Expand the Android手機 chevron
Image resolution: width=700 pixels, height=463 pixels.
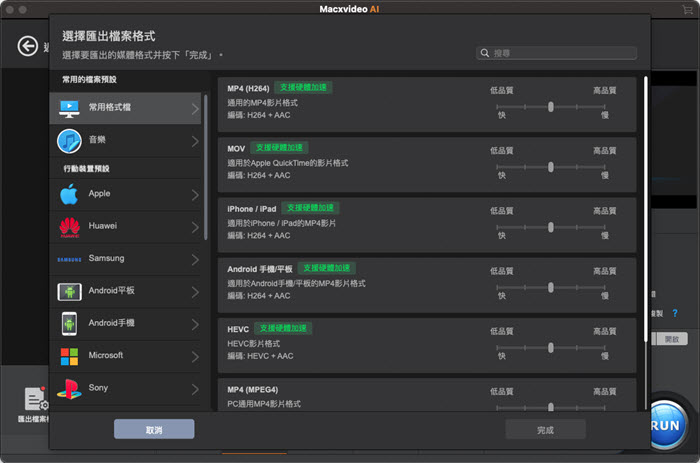point(195,324)
